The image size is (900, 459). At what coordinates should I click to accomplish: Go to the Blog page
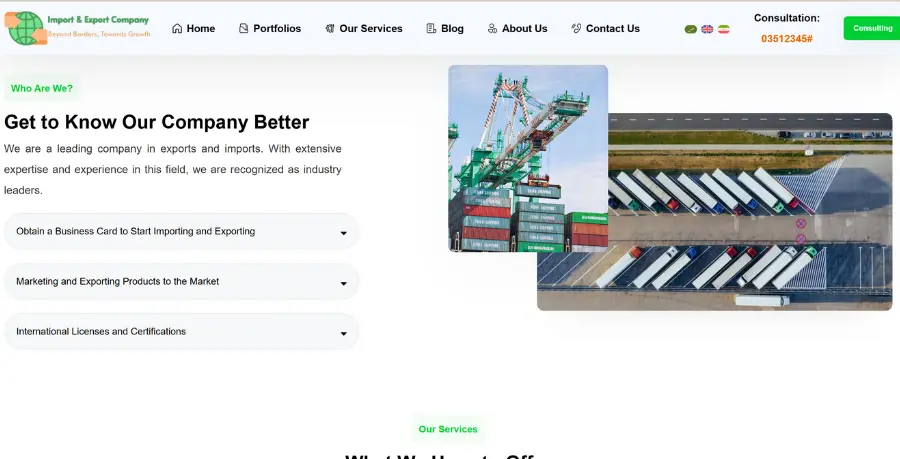point(445,29)
